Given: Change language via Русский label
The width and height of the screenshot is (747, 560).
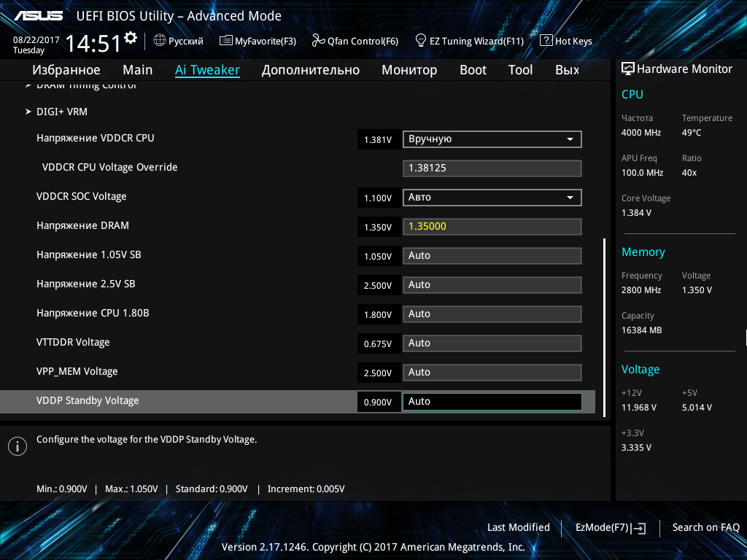Looking at the screenshot, I should [x=186, y=42].
